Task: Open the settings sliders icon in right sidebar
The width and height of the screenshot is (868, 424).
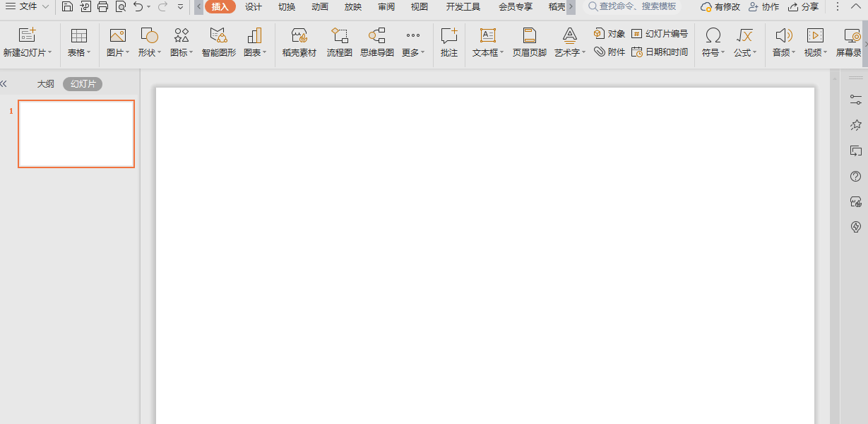Action: pyautogui.click(x=856, y=100)
